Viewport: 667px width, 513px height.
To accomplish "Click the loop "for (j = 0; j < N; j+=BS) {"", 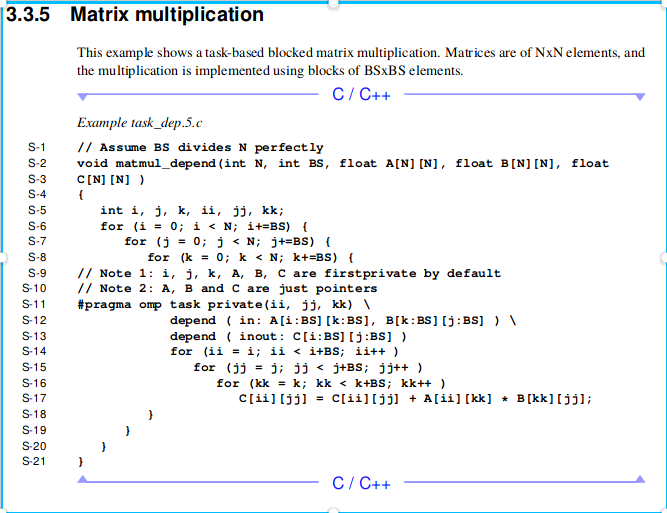I will pyautogui.click(x=227, y=242).
